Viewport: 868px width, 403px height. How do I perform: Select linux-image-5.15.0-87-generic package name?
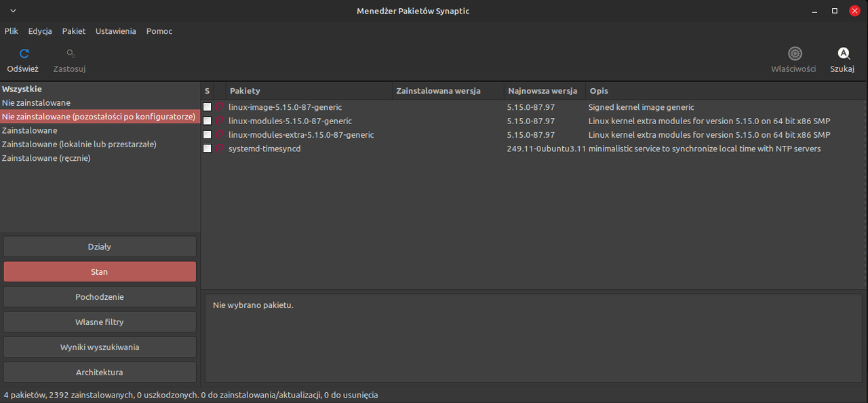[x=285, y=107]
